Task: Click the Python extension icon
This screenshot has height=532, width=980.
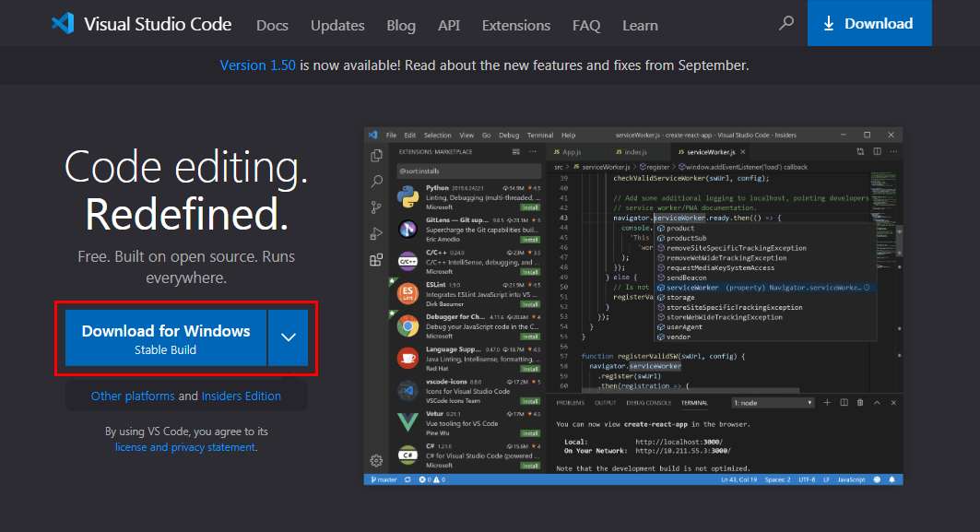Action: 407,197
